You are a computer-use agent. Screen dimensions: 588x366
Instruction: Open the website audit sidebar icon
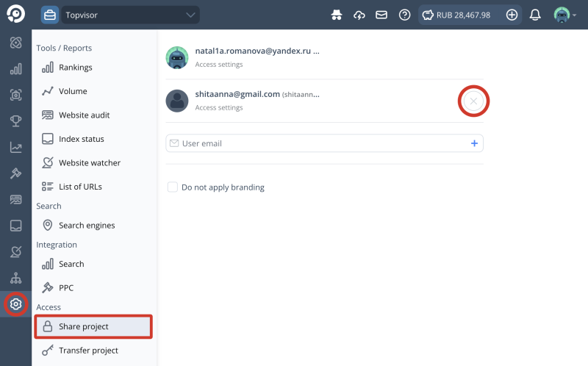(15, 199)
